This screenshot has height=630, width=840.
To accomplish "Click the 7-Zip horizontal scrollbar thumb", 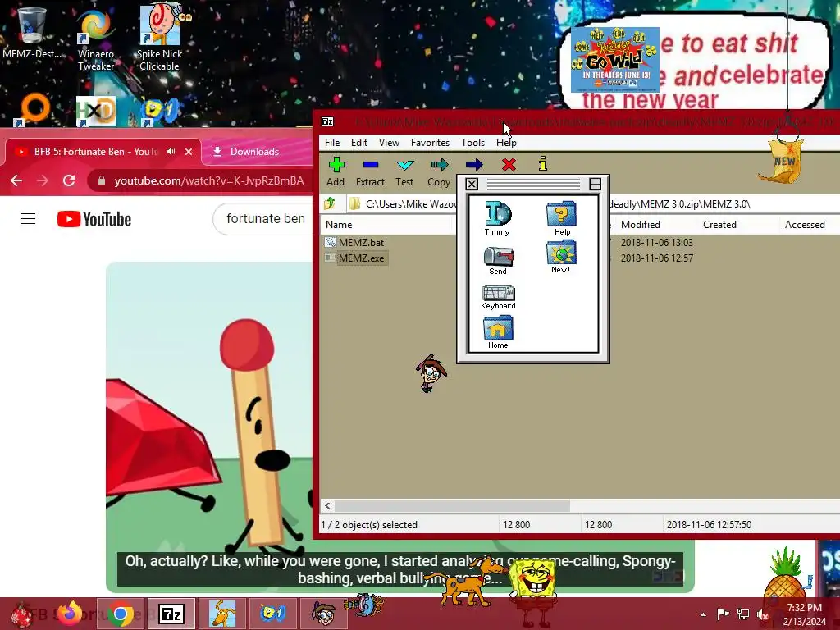I will (452, 505).
